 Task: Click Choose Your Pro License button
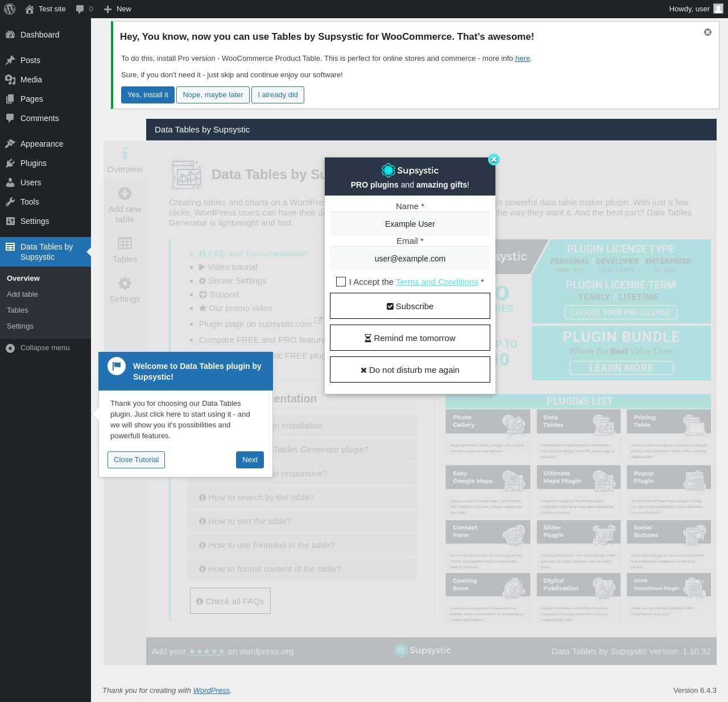621,313
